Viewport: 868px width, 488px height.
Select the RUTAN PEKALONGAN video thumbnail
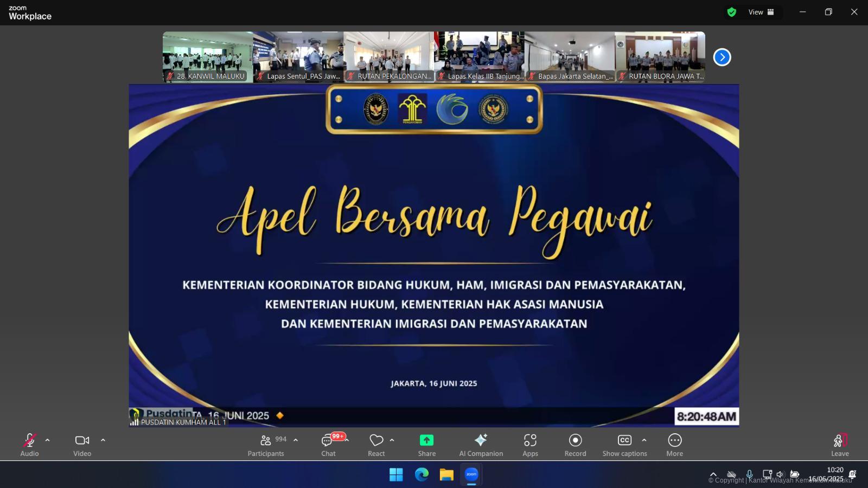coord(389,57)
